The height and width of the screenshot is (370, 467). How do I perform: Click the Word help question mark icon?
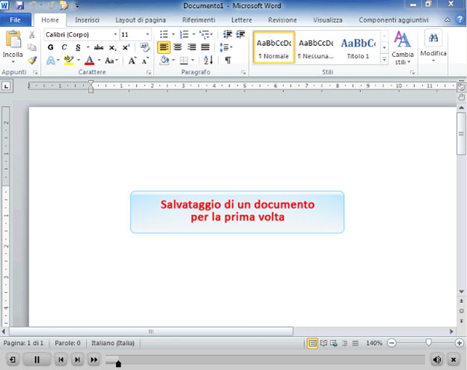point(459,19)
